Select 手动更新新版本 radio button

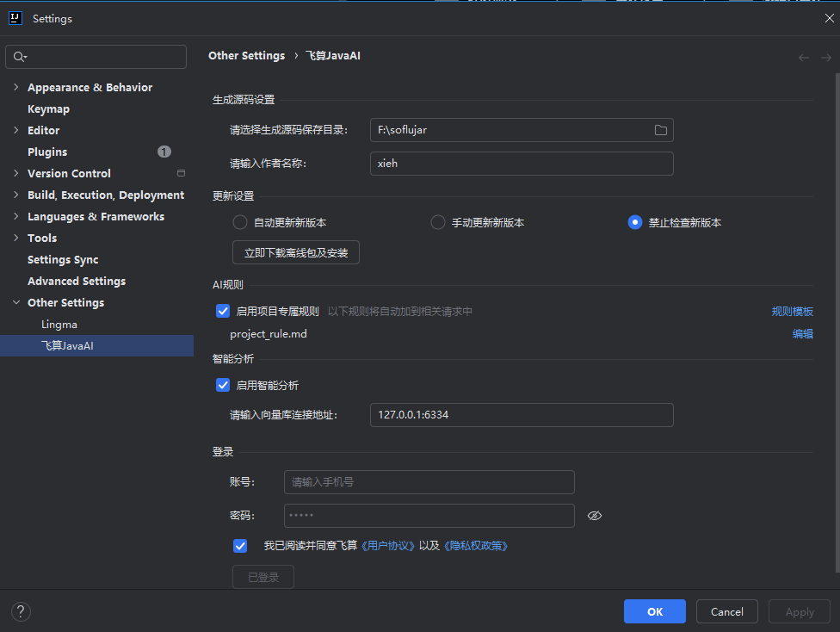pos(438,222)
